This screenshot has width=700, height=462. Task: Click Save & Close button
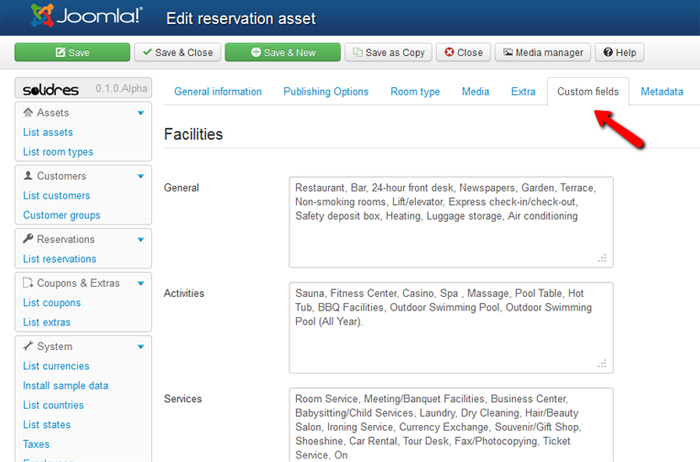pos(176,52)
